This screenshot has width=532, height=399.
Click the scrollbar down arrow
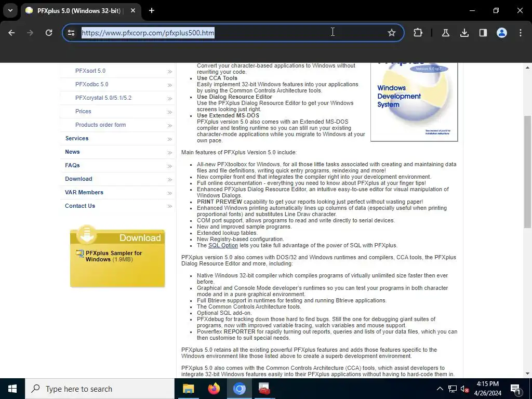coord(528,374)
